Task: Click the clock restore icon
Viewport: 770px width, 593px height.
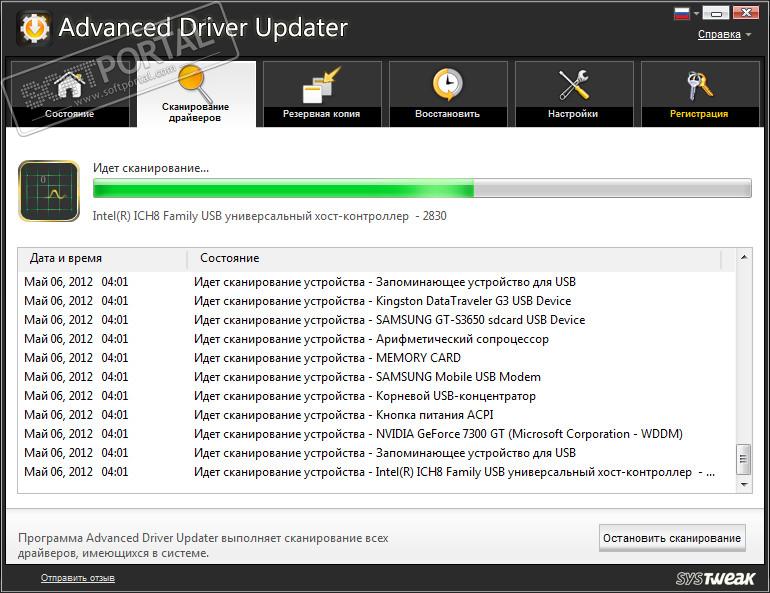Action: tap(447, 84)
